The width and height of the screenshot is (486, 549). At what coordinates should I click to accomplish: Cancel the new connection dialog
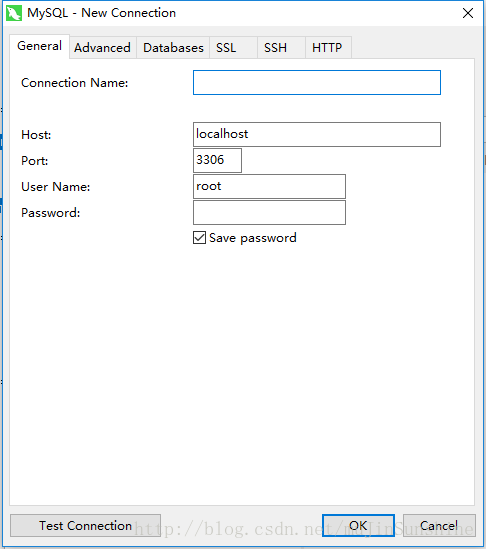(439, 526)
